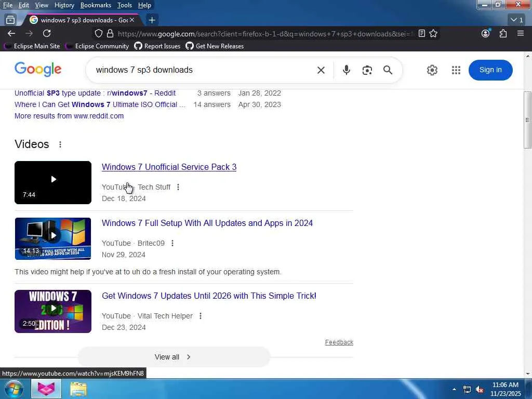
Task: Play the 14:13 video thumbnail
Action: (53, 238)
